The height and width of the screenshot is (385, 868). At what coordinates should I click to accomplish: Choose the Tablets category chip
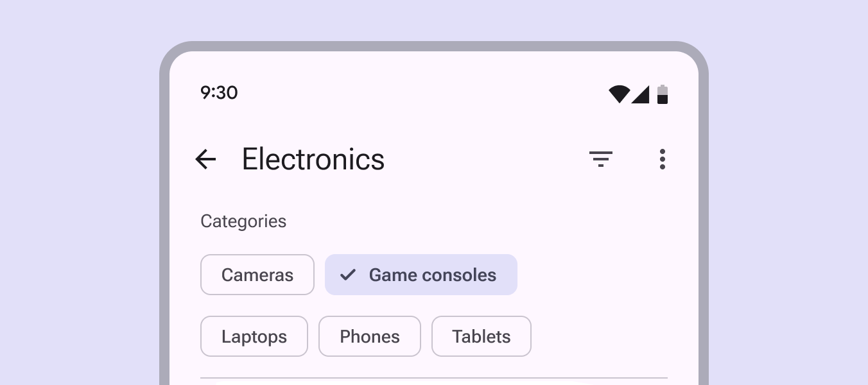(482, 336)
